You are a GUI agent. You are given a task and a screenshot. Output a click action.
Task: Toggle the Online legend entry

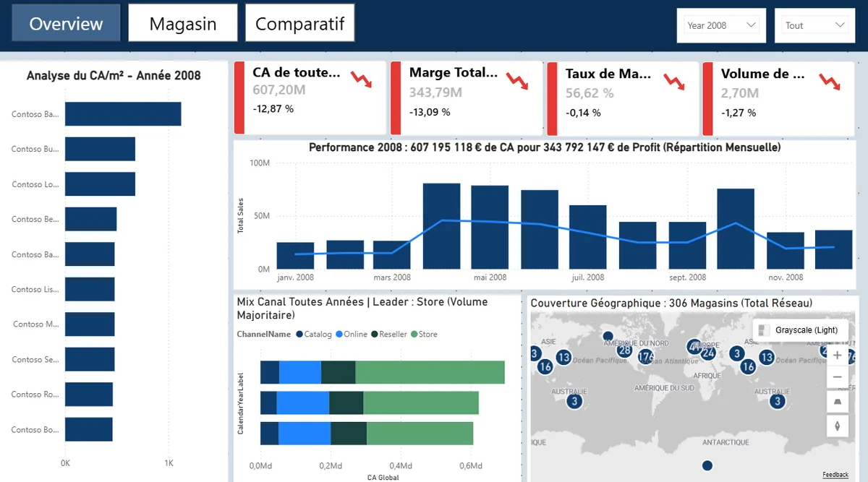351,335
